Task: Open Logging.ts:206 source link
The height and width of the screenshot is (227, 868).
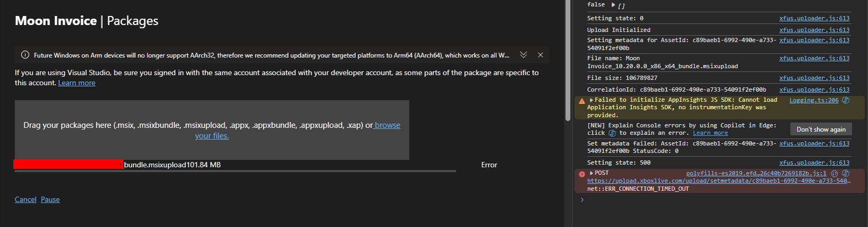Action: pos(813,100)
